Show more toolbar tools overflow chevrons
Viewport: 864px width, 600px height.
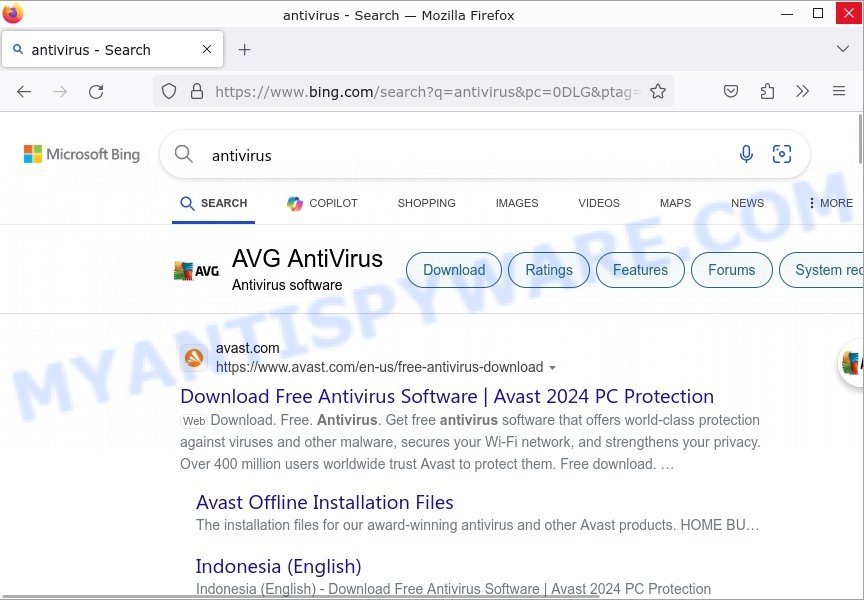click(803, 91)
